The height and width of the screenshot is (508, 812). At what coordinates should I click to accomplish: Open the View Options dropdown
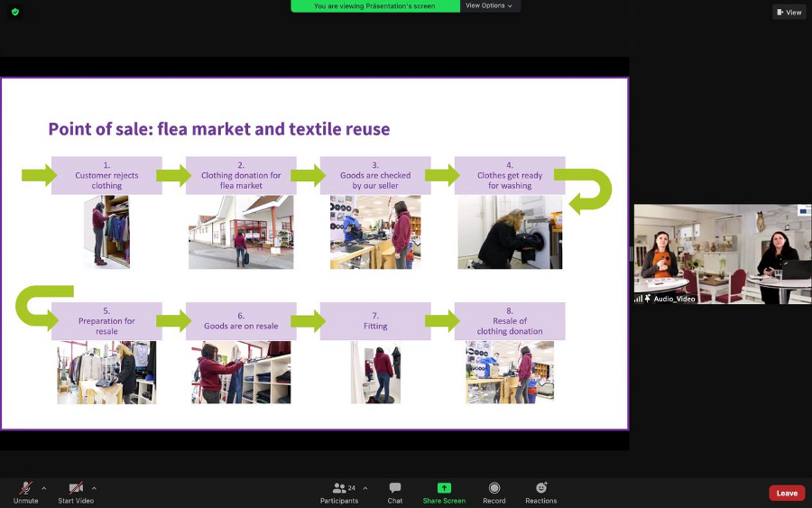point(489,6)
